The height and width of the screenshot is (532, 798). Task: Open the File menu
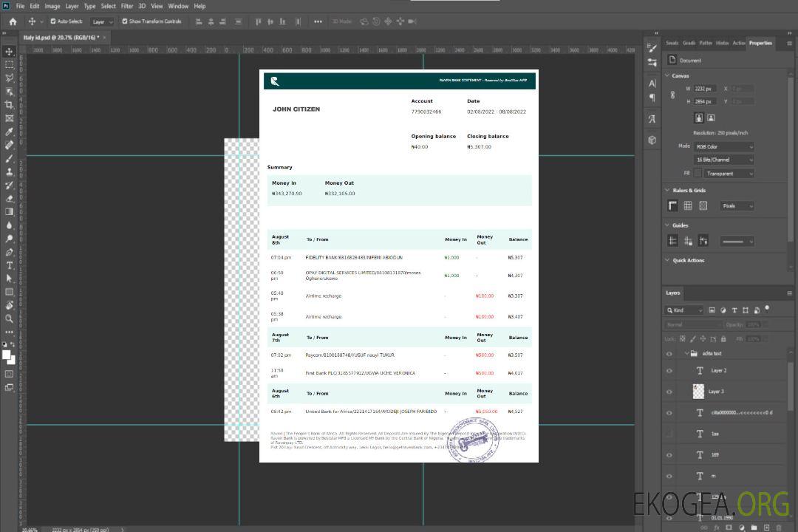(20, 6)
